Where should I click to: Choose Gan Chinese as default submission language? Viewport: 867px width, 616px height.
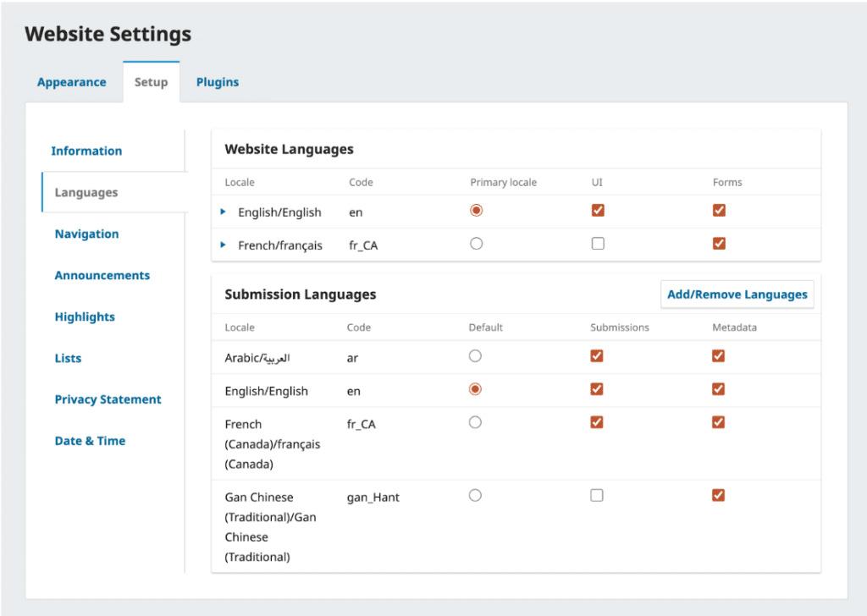pyautogui.click(x=475, y=496)
